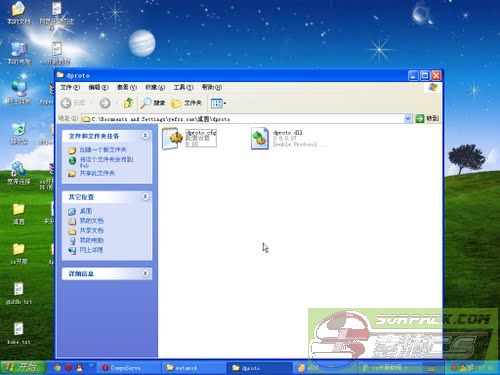Click the share folder task icon
This screenshot has height=375, width=500.
(x=72, y=174)
